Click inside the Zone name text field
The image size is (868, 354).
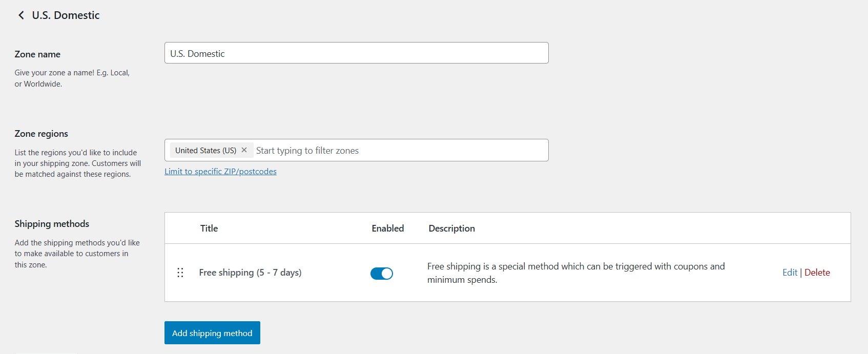(356, 53)
